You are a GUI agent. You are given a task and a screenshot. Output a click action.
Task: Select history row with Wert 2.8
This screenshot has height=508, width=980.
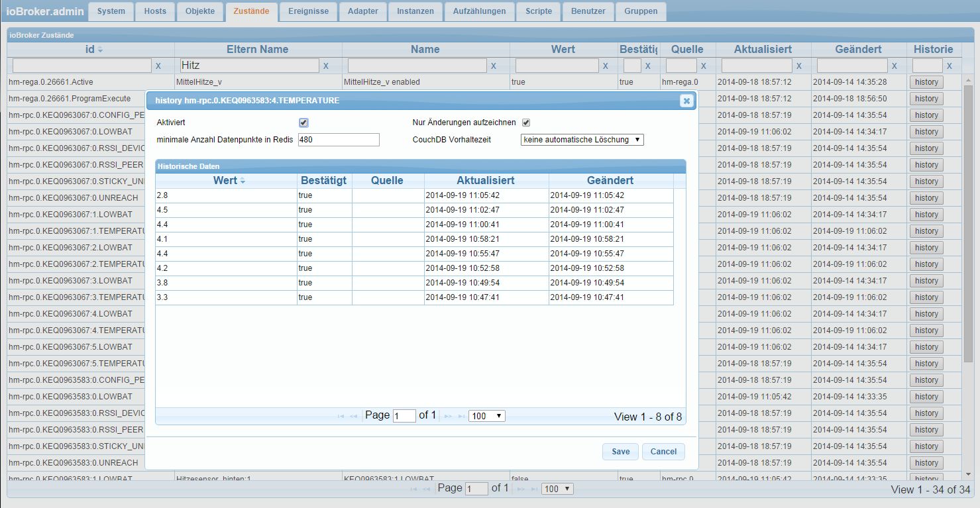(414, 195)
